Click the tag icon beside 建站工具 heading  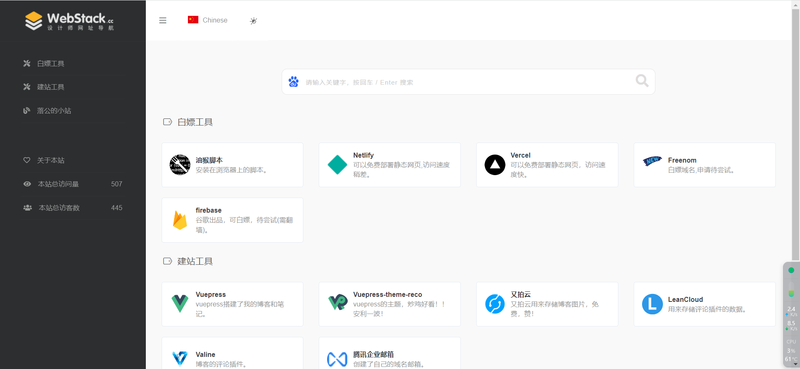[167, 261]
